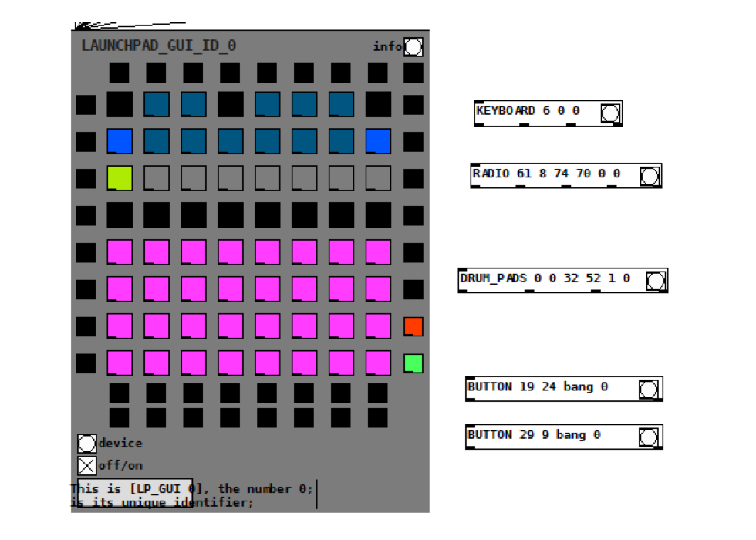Click the LAUNCHPAD_GUI_ID_0 title label
Image resolution: width=756 pixels, height=540 pixels.
point(159,46)
